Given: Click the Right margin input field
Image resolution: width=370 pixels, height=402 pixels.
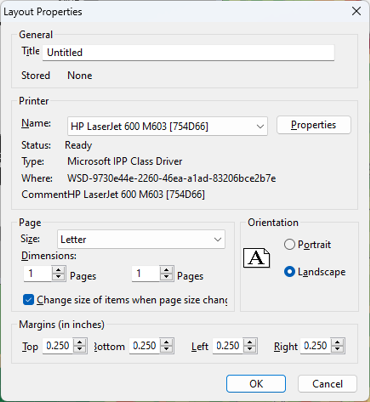Looking at the screenshot, I should click(316, 346).
